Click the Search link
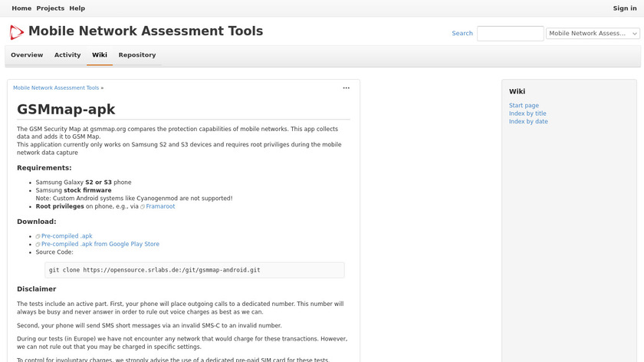 point(462,33)
